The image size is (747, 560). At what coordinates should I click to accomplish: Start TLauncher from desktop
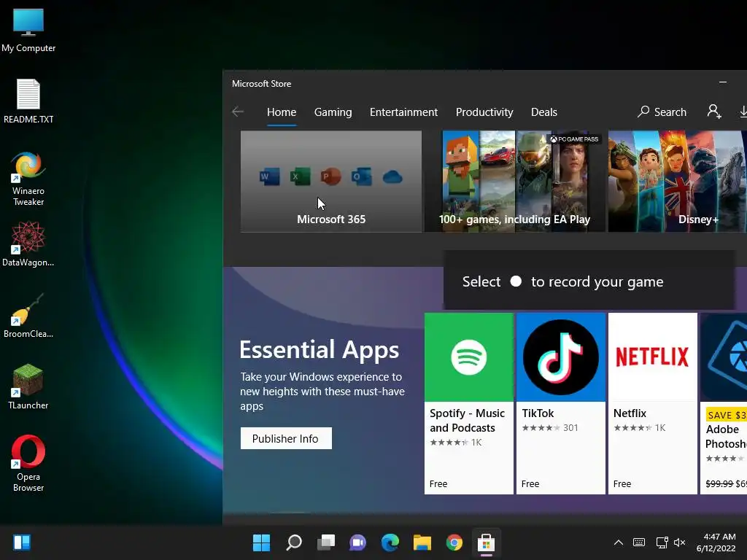click(28, 386)
